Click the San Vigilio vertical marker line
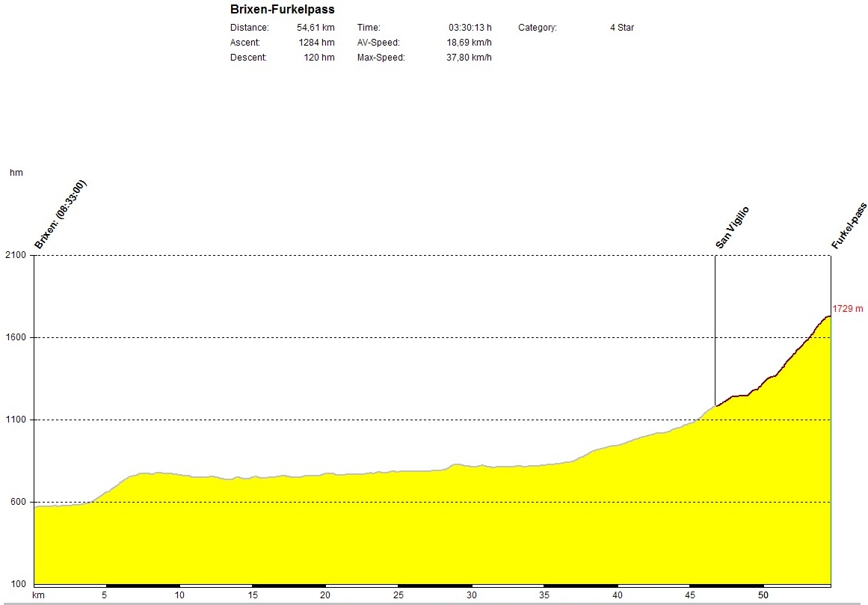The image size is (868, 605). coord(715,329)
